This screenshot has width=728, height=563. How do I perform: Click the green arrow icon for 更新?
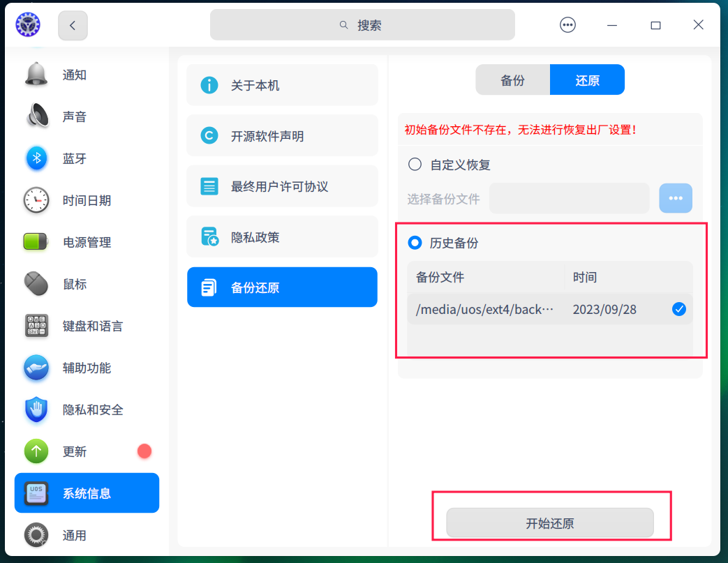pyautogui.click(x=36, y=451)
